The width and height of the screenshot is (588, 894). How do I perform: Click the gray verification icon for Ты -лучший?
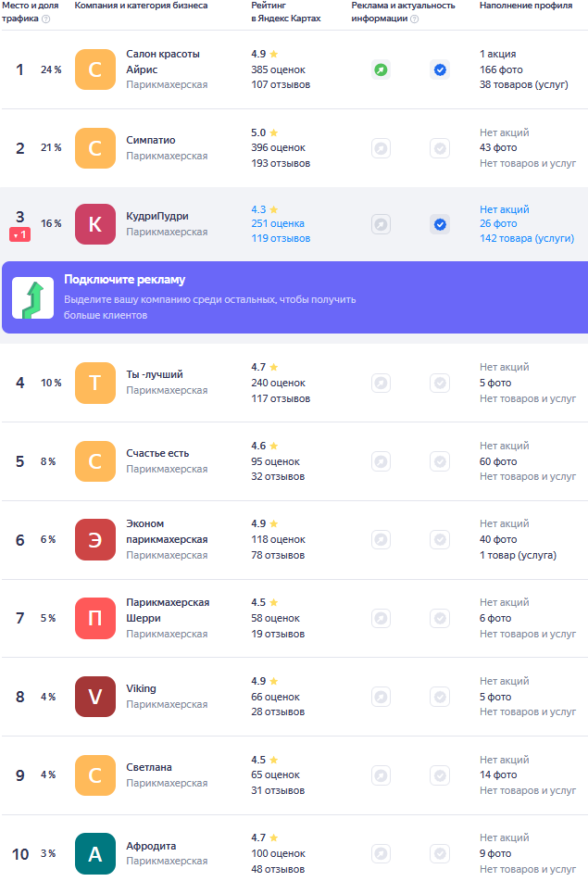[x=440, y=383]
